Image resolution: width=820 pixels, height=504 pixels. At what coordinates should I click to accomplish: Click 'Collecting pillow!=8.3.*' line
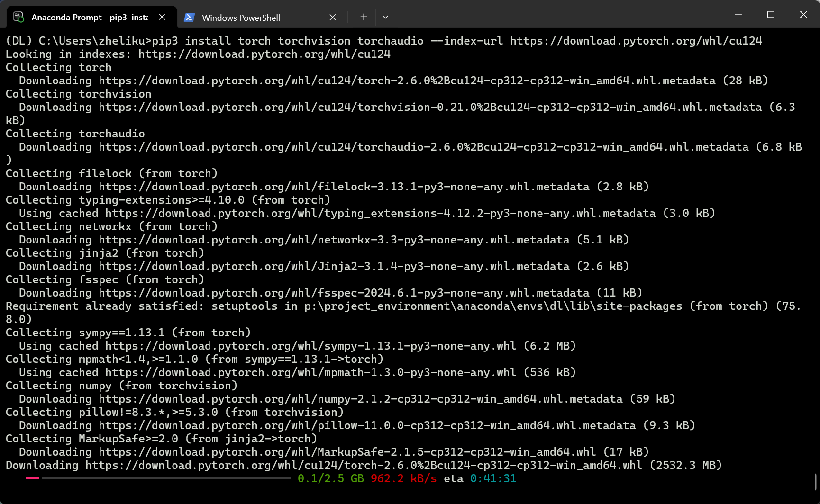[174, 412]
